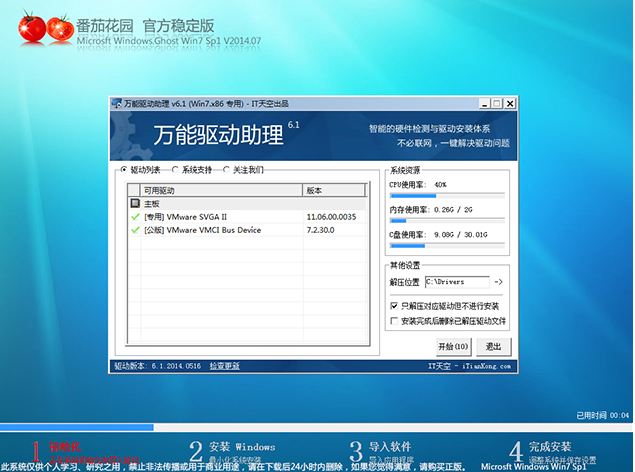This screenshot has width=635, height=472.
Task: Click the 内存使用率 progress bar
Action: [x=447, y=221]
